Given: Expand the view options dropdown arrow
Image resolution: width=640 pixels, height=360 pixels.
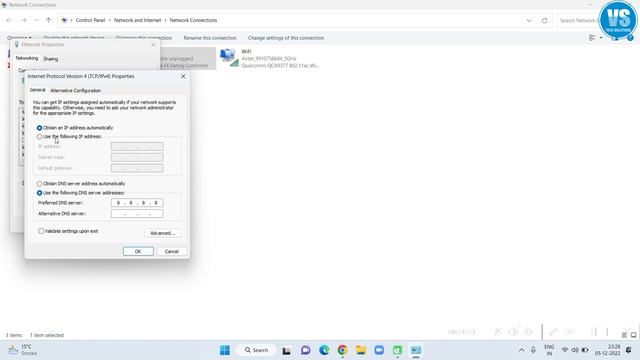Looking at the screenshot, I should (601, 38).
